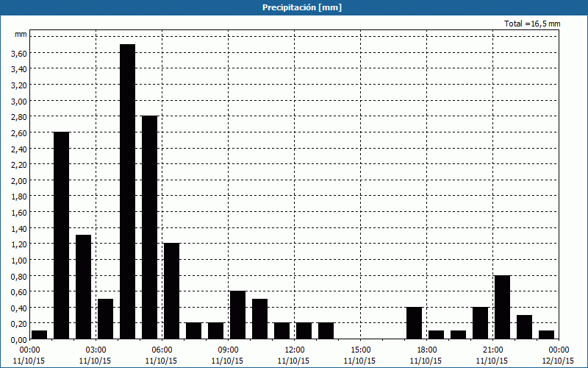Select the 0,40 mm bar just before 21:00
This screenshot has height=368, width=588.
pos(481,323)
